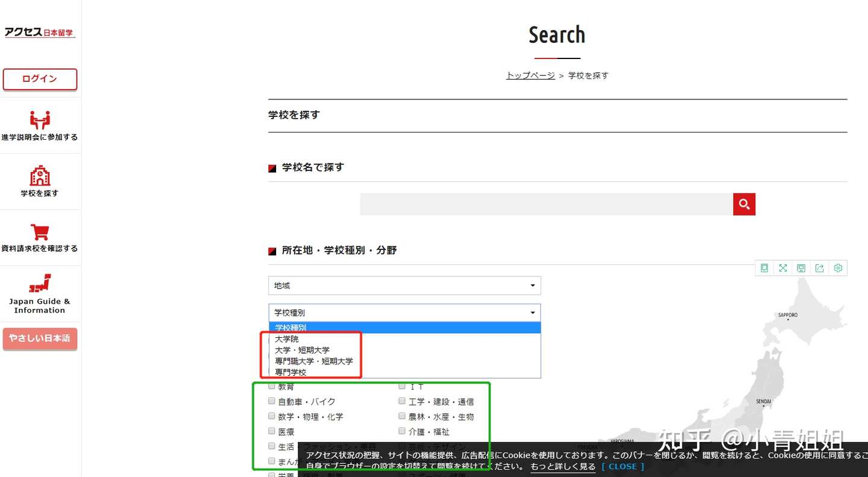Click the floppy disk save icon
This screenshot has height=477, width=868.
pyautogui.click(x=801, y=268)
